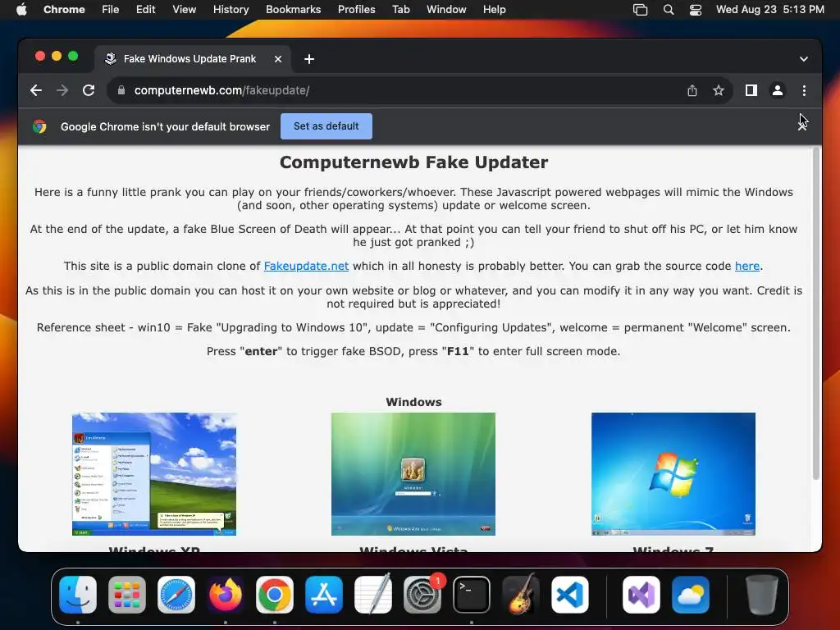840x630 pixels.
Task: Open a new tab with plus button
Action: pos(309,59)
